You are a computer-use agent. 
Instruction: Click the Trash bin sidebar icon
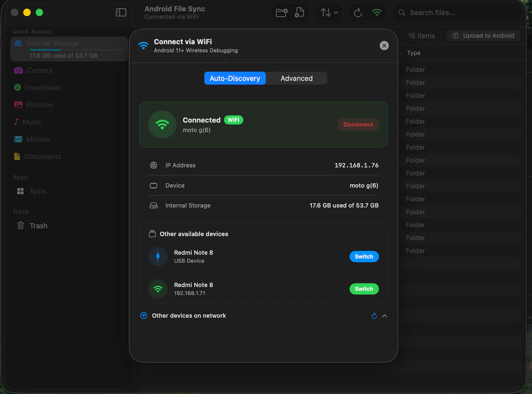coord(20,225)
